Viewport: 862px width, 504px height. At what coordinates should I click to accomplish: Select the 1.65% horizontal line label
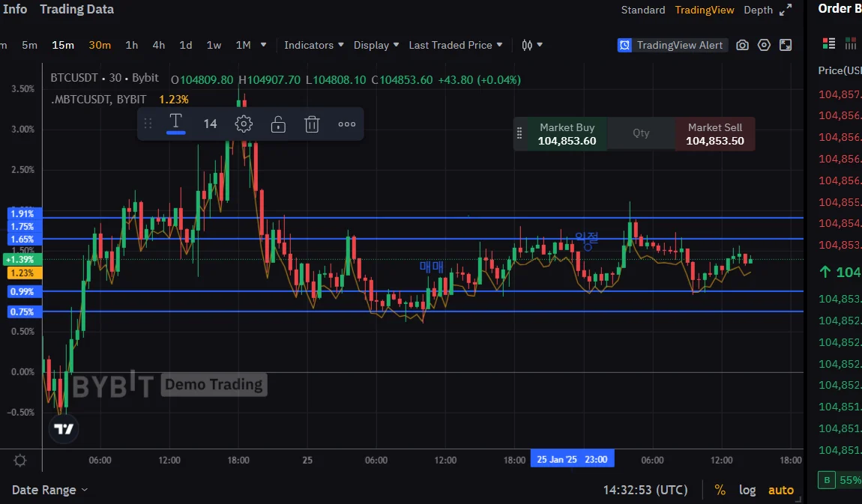[25, 239]
